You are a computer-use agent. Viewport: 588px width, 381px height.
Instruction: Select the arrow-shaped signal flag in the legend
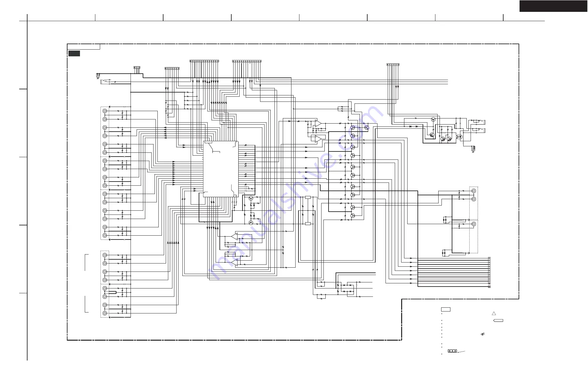498,320
